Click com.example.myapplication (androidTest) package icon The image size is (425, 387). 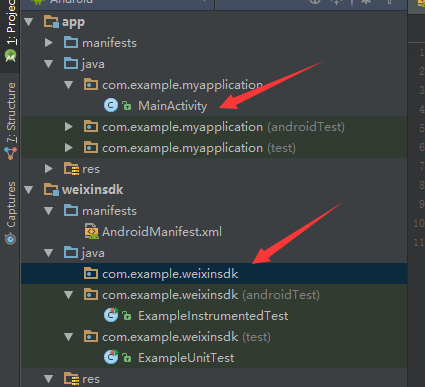point(91,127)
